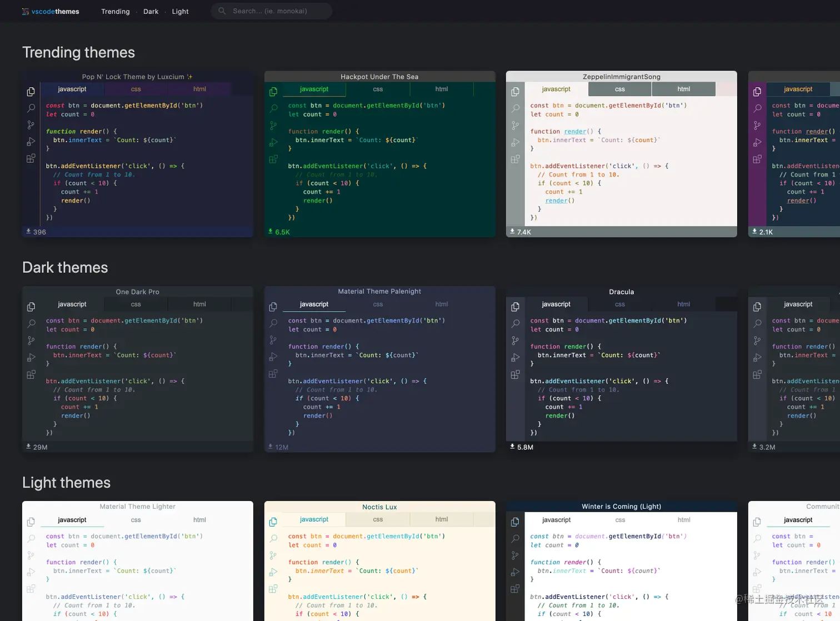Open One Dark Pro theme title
Screen dimensions: 840x621
[138, 292]
